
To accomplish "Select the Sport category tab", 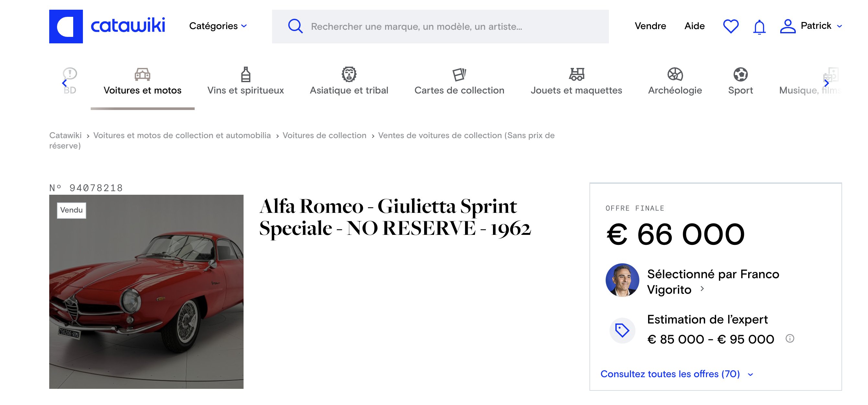I will click(740, 82).
